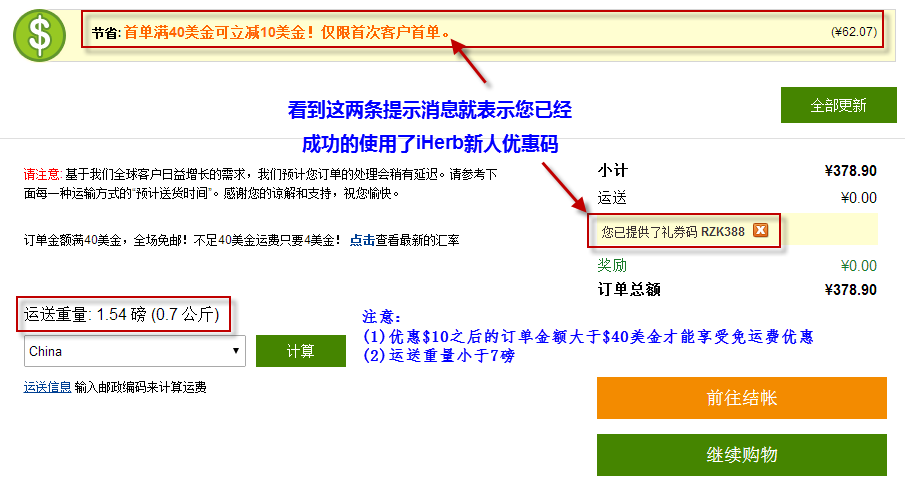The image size is (905, 487).
Task: Click the 运送重量 1.54 磅 weight text
Action: 122,314
